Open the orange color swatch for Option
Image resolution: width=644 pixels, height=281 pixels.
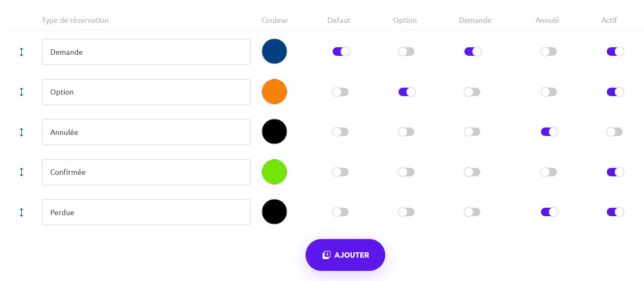(x=274, y=92)
